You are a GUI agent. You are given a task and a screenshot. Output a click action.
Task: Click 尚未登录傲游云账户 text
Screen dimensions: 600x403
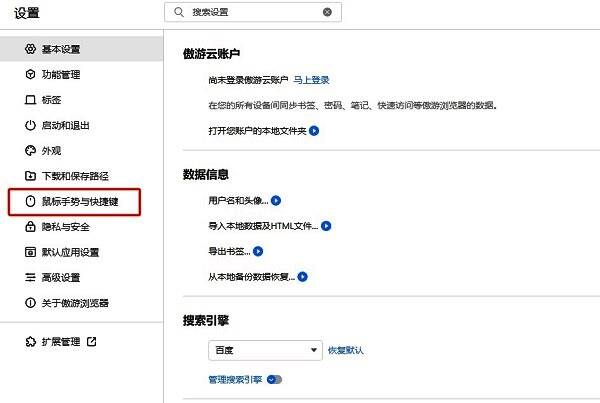pos(248,80)
